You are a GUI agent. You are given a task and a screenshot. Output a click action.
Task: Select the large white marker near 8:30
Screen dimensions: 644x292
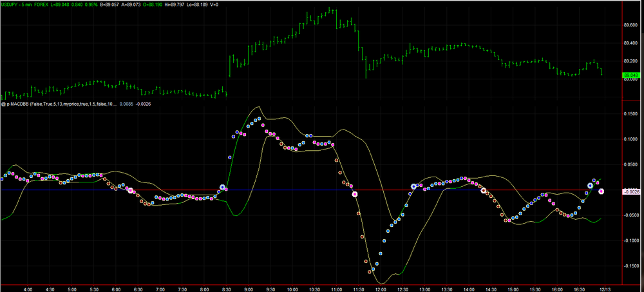(223, 187)
